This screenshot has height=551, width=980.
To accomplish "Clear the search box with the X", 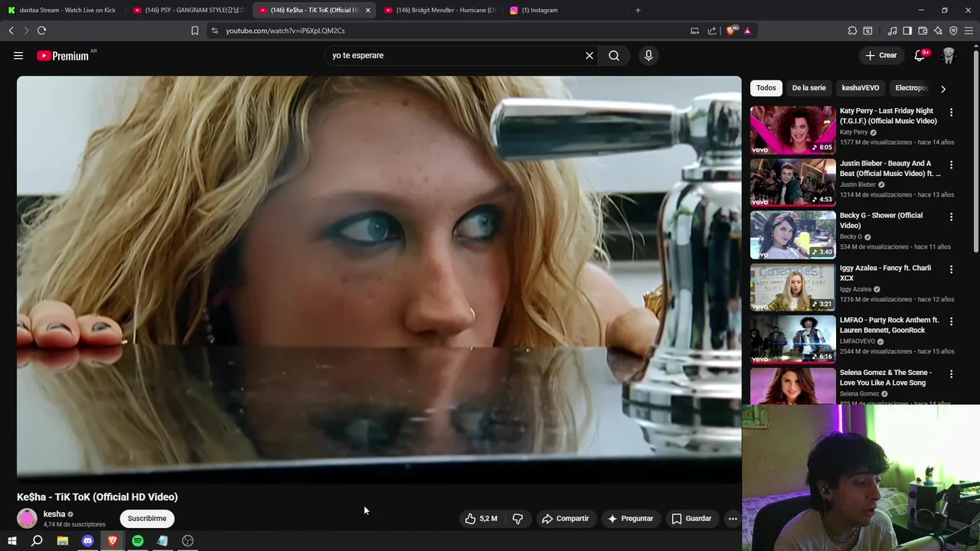I will coord(590,55).
